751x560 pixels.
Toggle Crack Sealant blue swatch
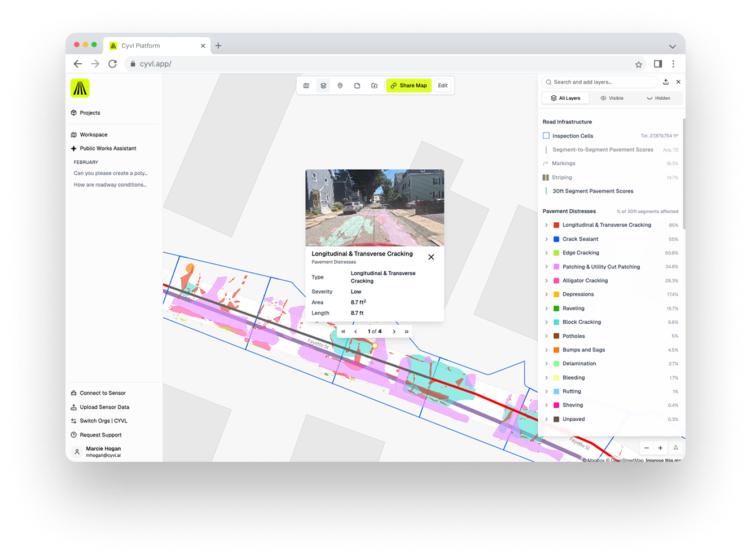pyautogui.click(x=556, y=239)
